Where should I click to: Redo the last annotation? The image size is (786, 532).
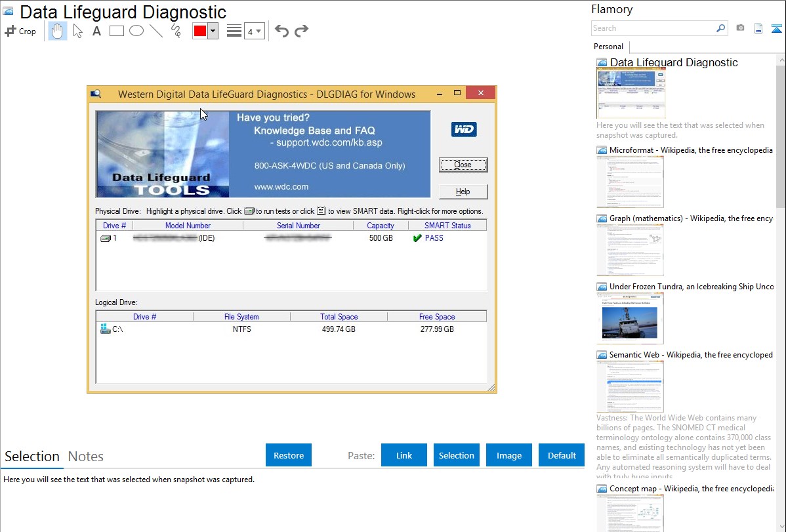coord(301,31)
